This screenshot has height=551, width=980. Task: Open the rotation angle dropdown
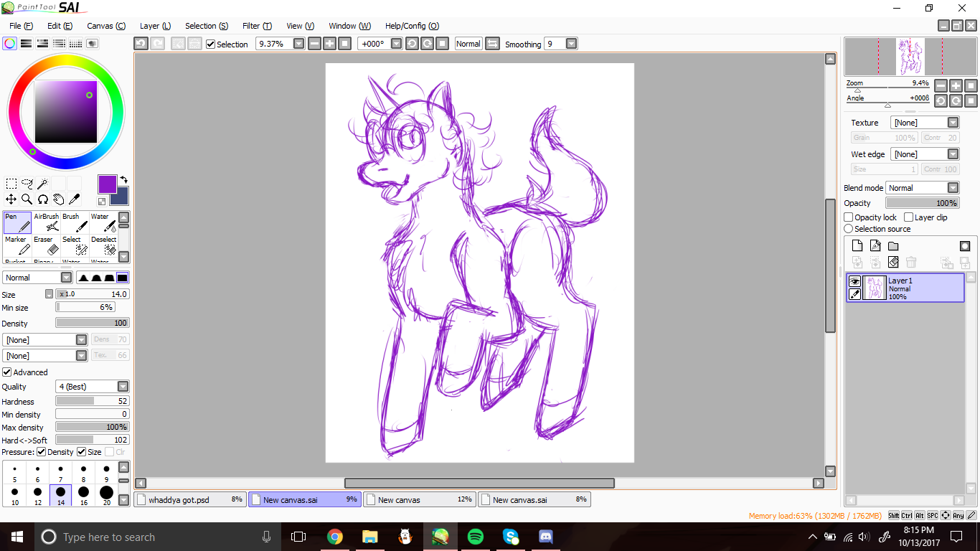395,44
